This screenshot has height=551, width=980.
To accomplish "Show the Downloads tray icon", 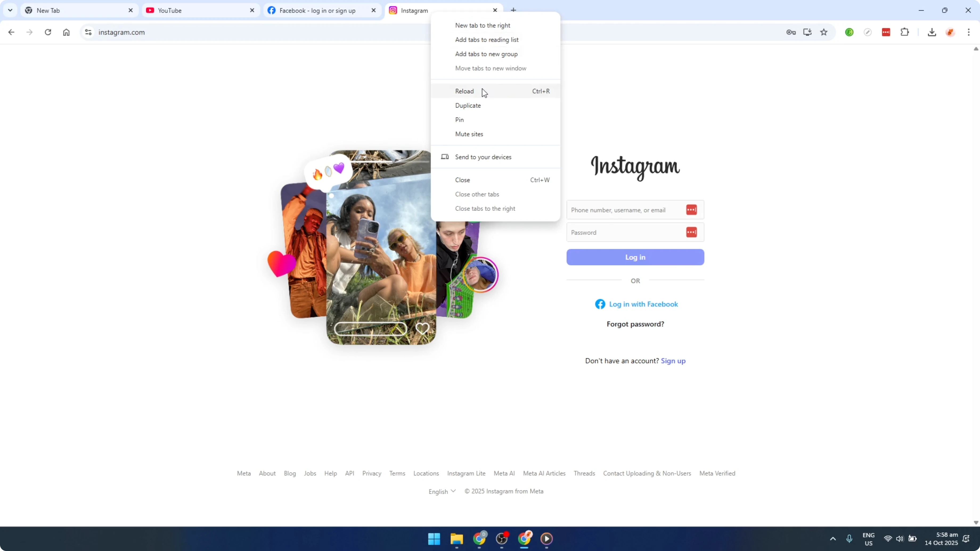I will coord(932,32).
